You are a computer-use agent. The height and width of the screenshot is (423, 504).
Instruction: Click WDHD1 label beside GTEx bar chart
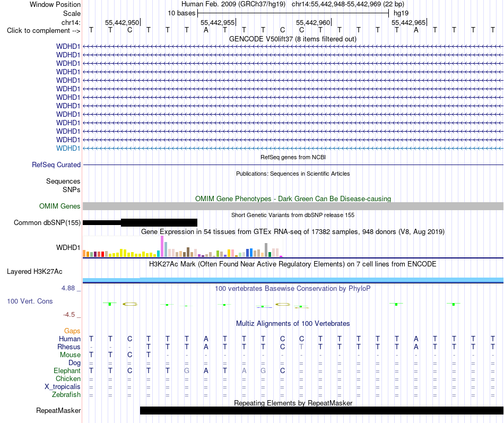[68, 247]
